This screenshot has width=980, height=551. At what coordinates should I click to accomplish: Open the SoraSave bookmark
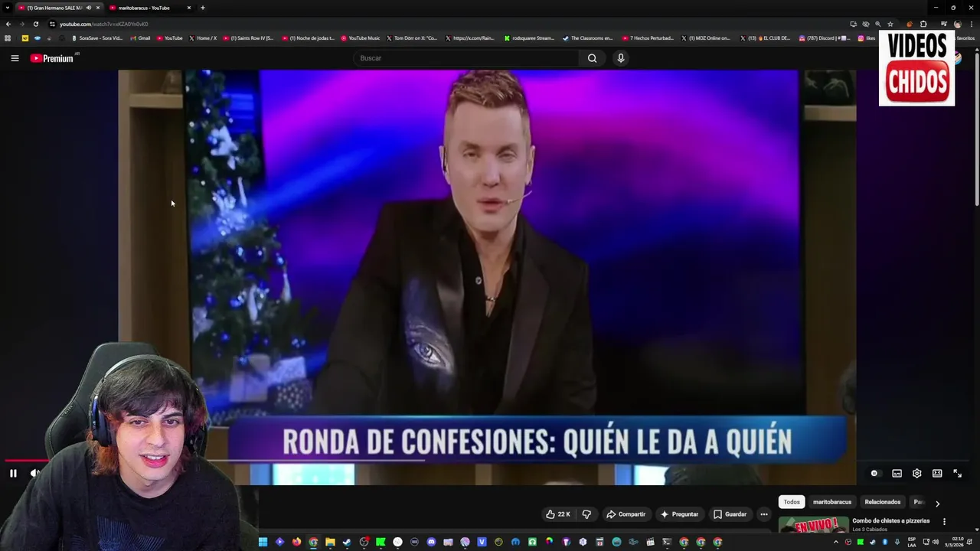click(x=97, y=38)
